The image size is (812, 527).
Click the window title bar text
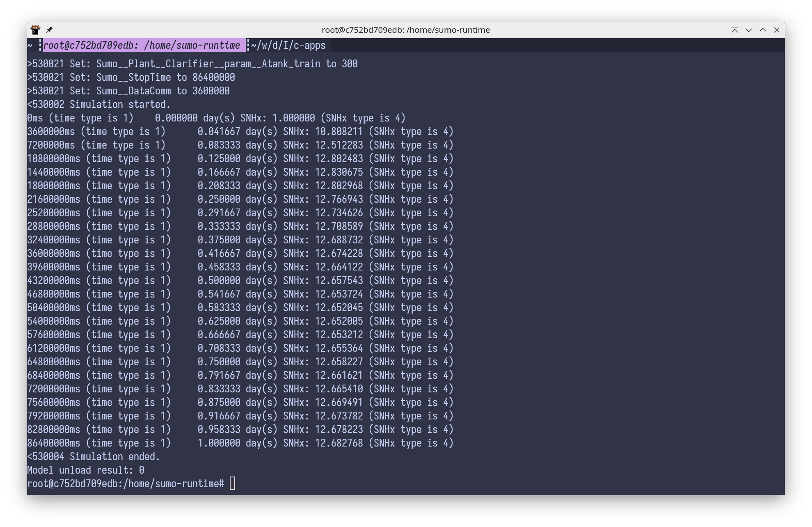tap(405, 30)
